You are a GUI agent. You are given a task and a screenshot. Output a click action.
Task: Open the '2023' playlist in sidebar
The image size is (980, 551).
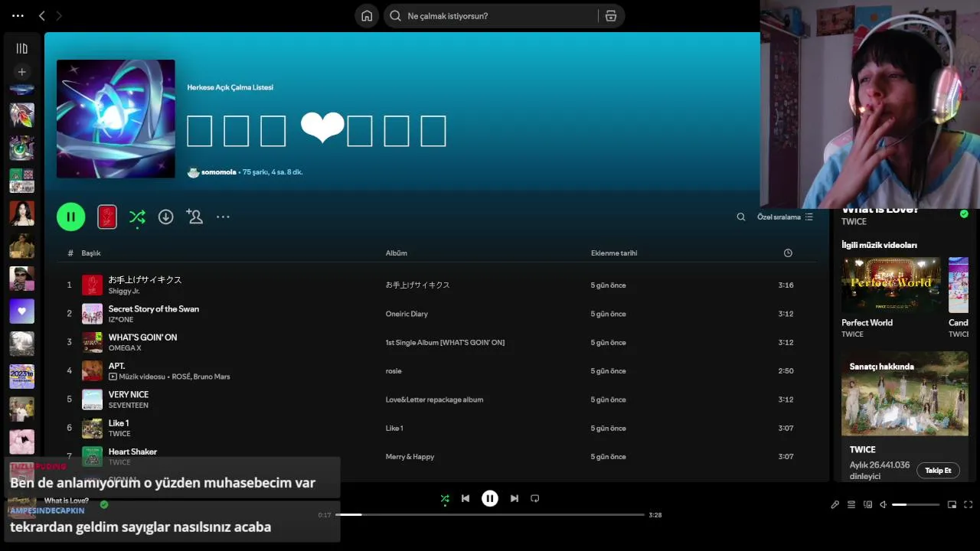[21, 377]
